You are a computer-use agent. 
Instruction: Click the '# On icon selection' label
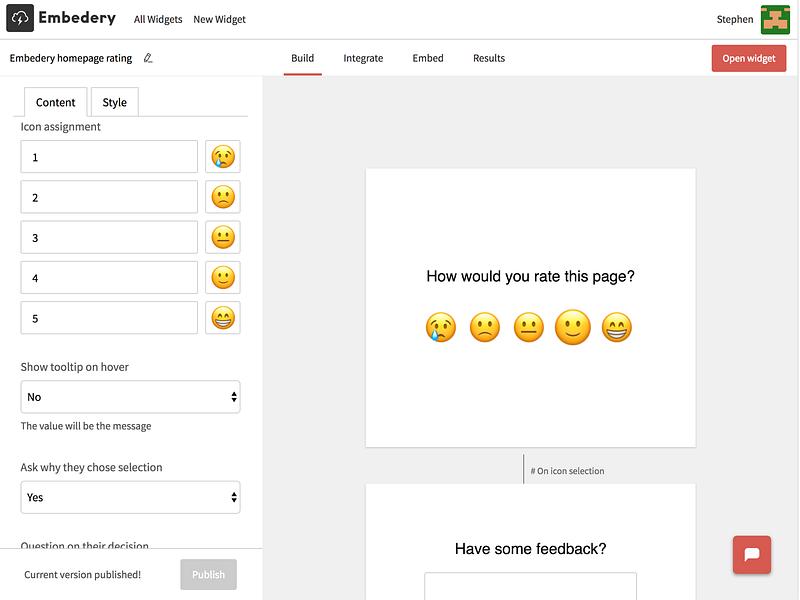567,471
